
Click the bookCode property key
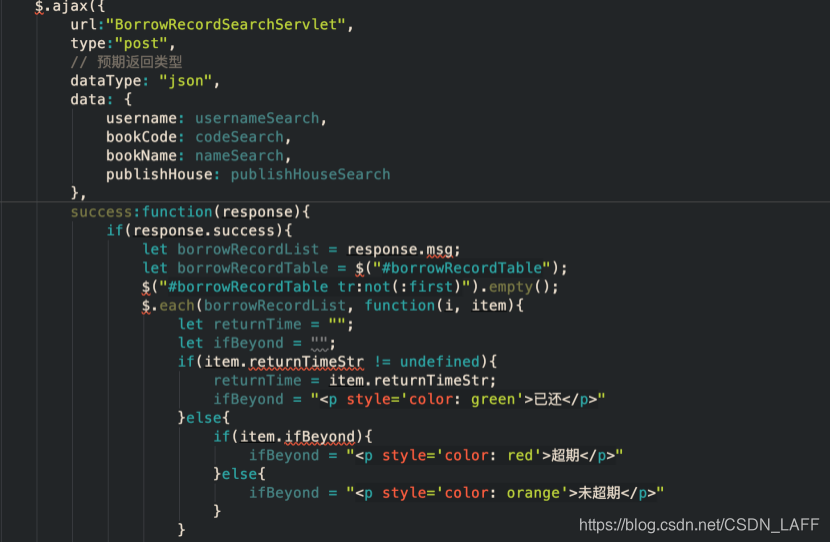point(141,137)
